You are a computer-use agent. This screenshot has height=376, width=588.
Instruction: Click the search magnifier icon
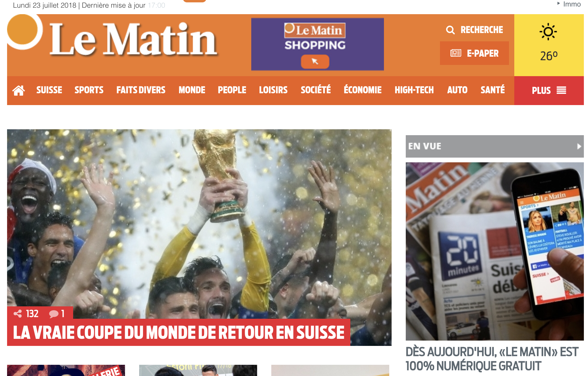450,30
